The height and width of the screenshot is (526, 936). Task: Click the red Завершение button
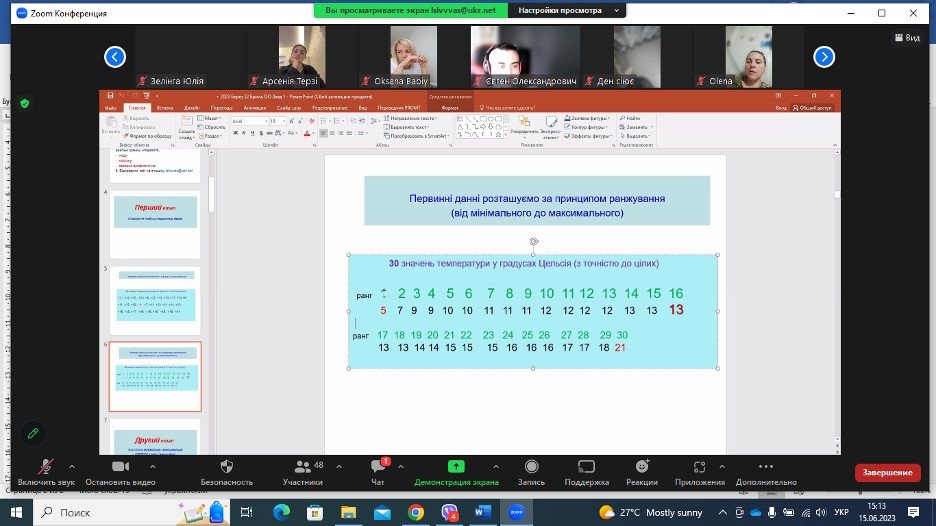pyautogui.click(x=887, y=472)
